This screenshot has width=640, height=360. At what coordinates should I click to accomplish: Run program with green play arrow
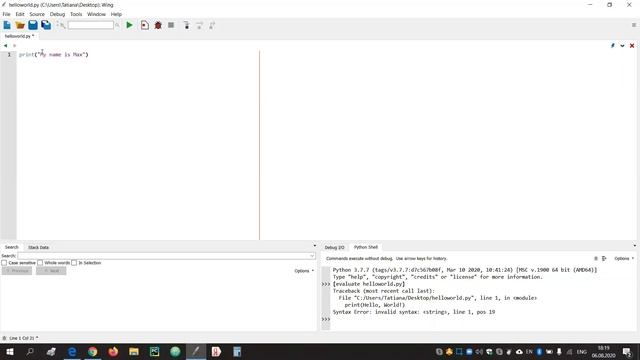(129, 25)
